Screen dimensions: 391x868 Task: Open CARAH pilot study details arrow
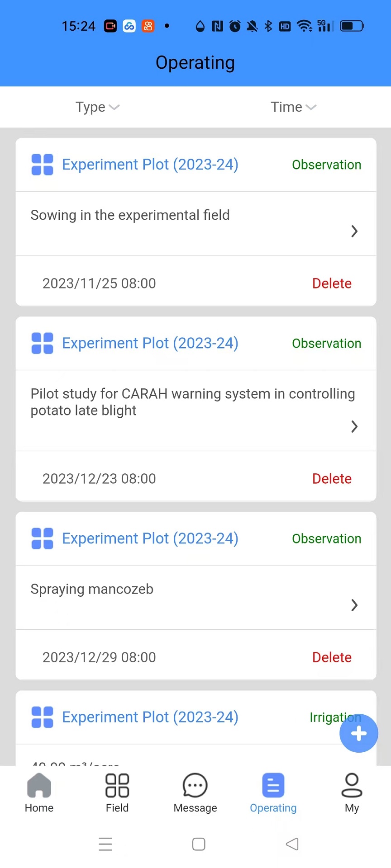[354, 426]
